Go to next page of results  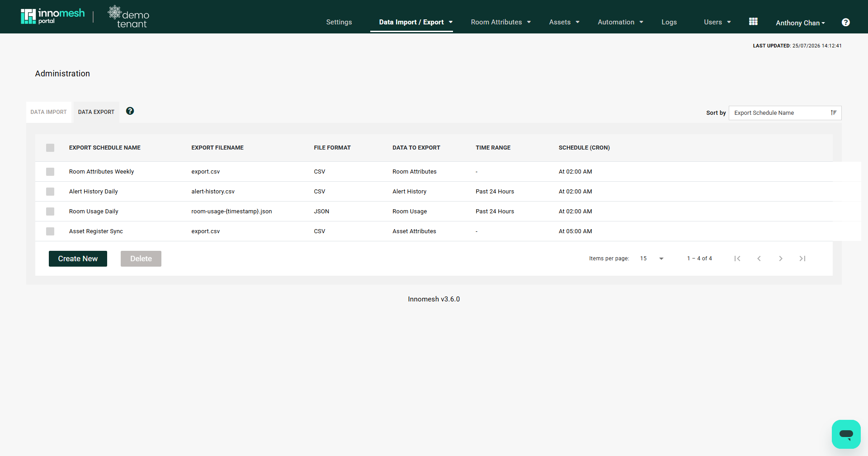[781, 259]
